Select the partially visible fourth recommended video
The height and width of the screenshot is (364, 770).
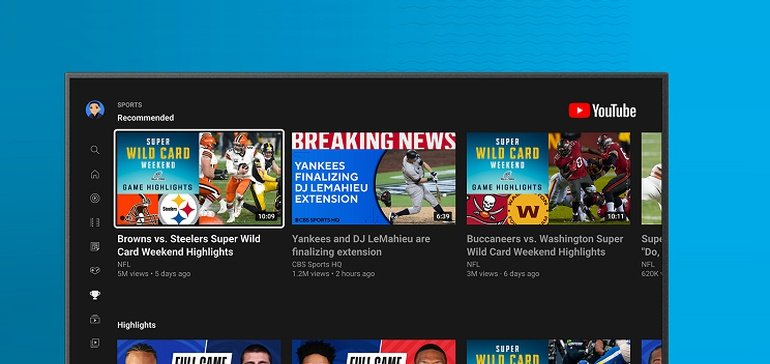coord(651,178)
